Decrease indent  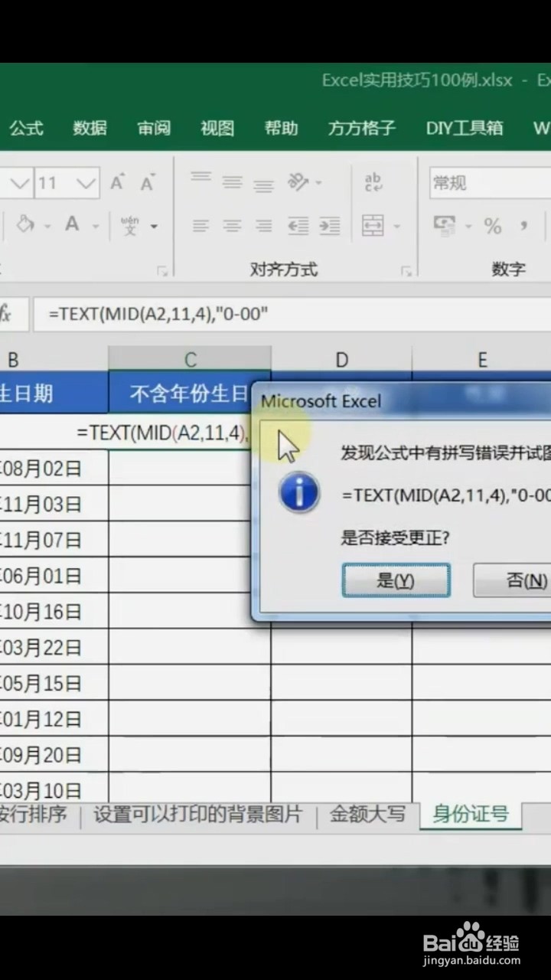coord(297,226)
